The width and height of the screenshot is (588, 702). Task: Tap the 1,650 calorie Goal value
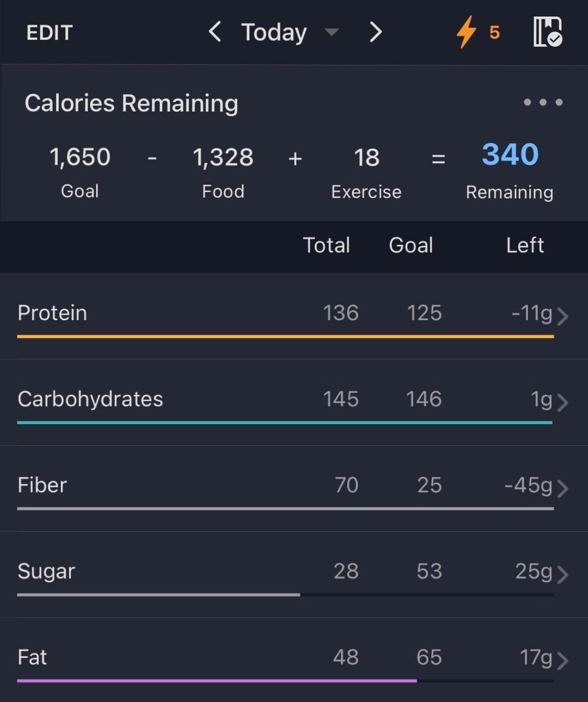point(80,157)
